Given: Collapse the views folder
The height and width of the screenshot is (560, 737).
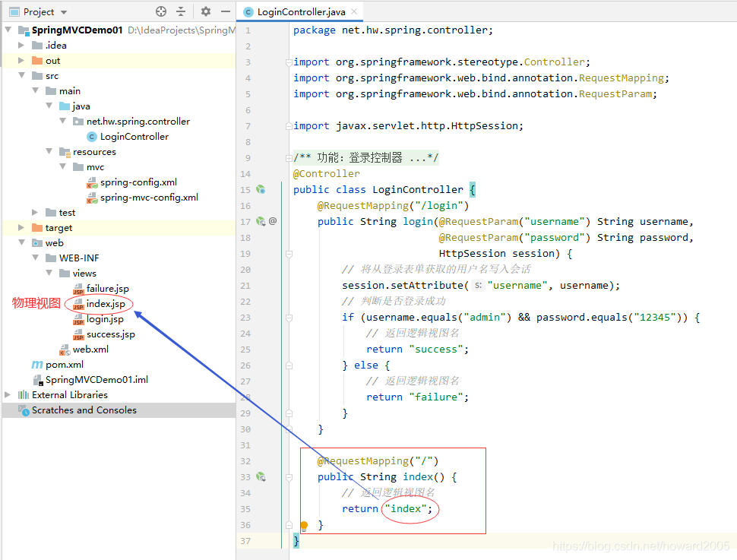Looking at the screenshot, I should click(x=49, y=273).
